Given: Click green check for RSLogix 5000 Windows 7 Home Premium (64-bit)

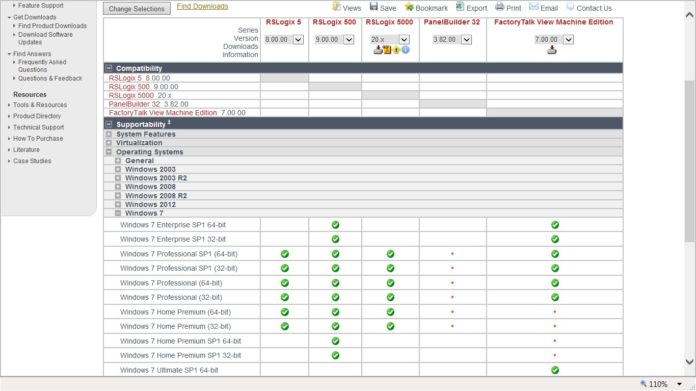Looking at the screenshot, I should point(390,312).
